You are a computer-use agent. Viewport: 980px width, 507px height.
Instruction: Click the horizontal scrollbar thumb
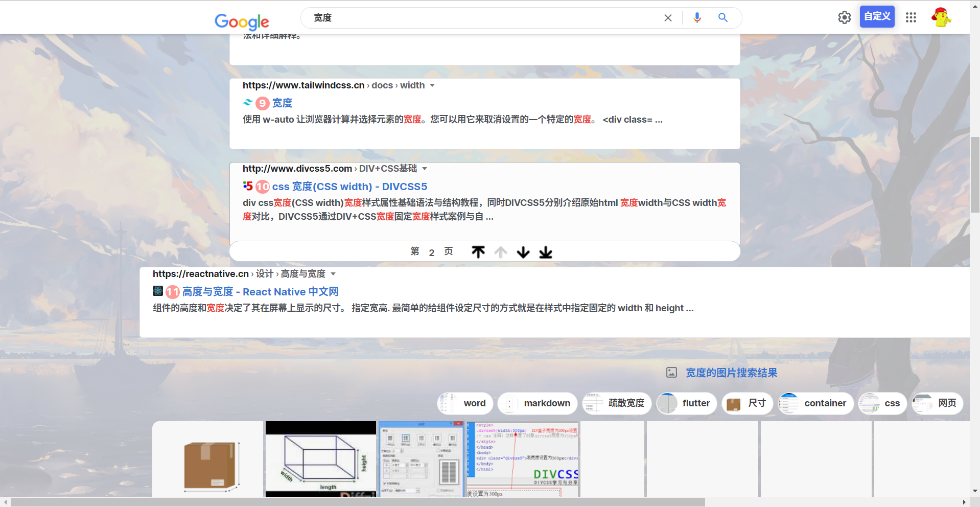[358, 502]
